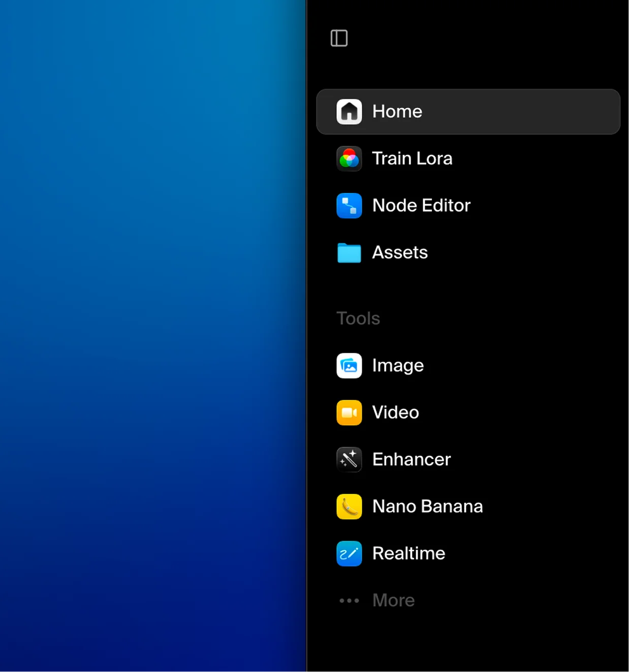
Task: Select the Nano Banana icon
Action: tap(349, 506)
